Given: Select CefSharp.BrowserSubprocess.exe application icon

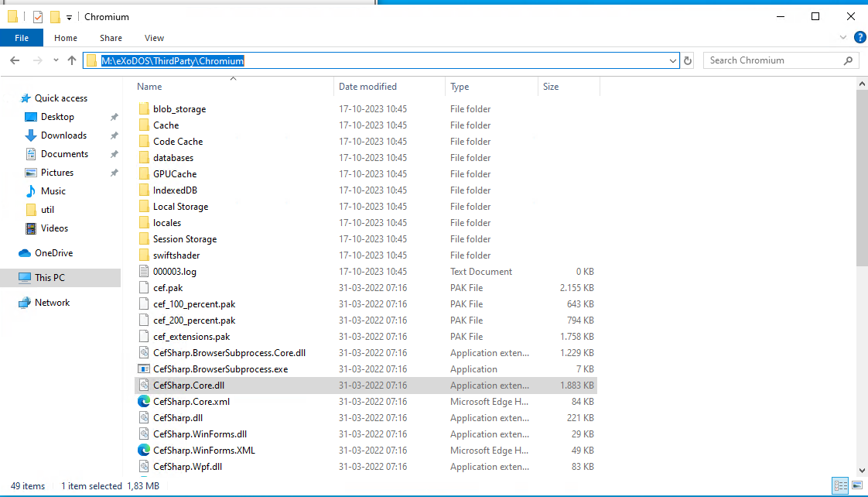Looking at the screenshot, I should (144, 369).
